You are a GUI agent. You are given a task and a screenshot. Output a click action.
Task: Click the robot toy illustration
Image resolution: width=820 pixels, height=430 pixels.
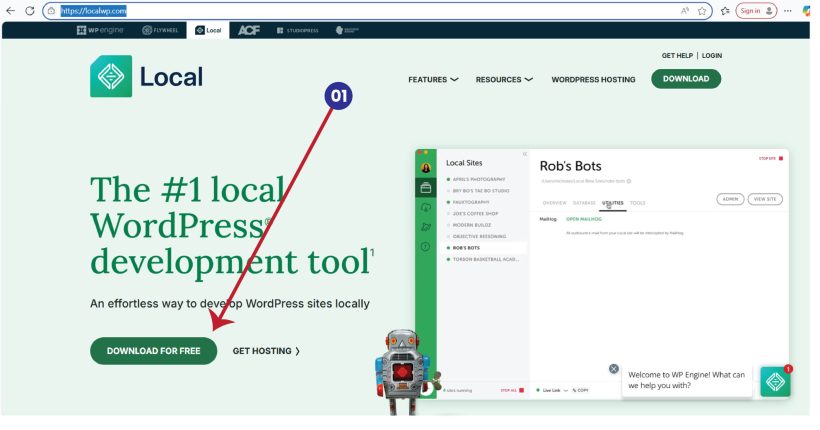point(404,371)
